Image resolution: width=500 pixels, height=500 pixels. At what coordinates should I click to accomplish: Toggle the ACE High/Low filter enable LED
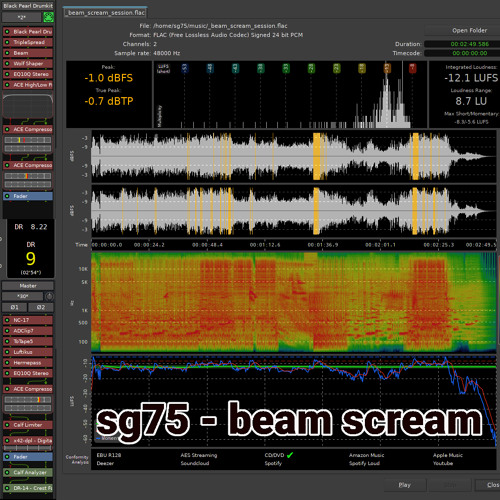coord(7,85)
